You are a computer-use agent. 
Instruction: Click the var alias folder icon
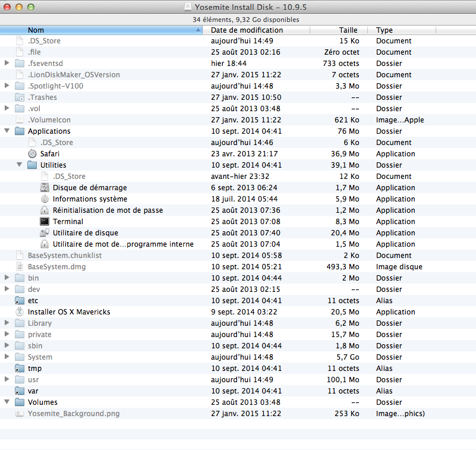tap(20, 391)
